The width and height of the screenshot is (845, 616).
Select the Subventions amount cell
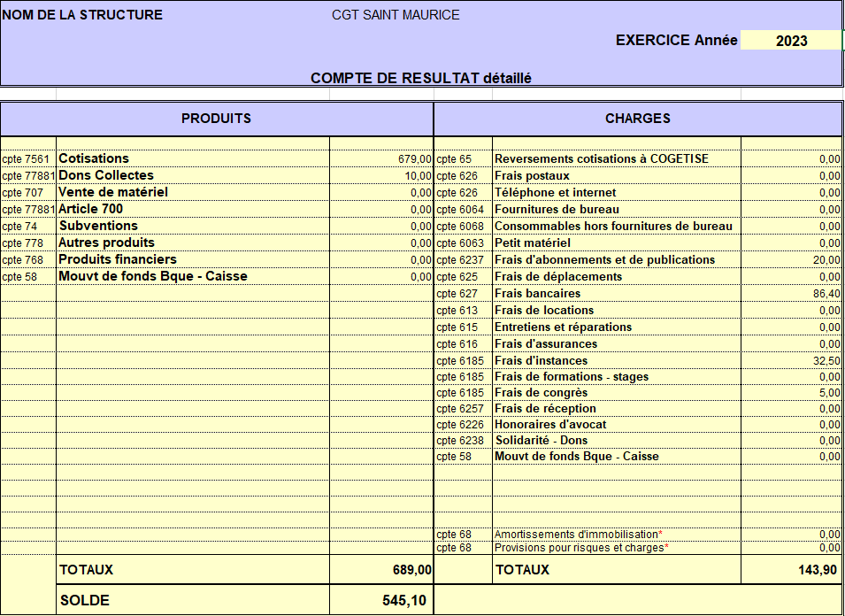pos(382,227)
